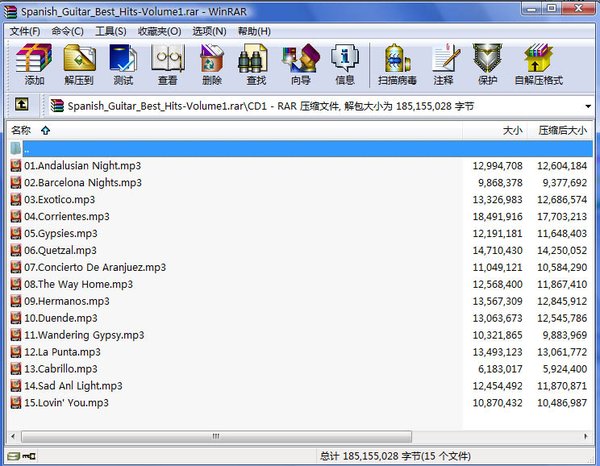600x466 pixels.
Task: Open the 收藏夹(O) menu
Action: (160, 31)
